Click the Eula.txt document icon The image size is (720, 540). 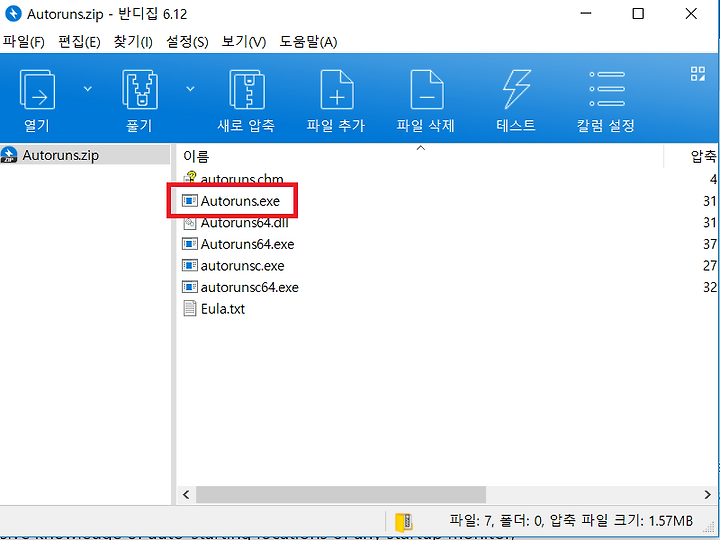point(190,309)
